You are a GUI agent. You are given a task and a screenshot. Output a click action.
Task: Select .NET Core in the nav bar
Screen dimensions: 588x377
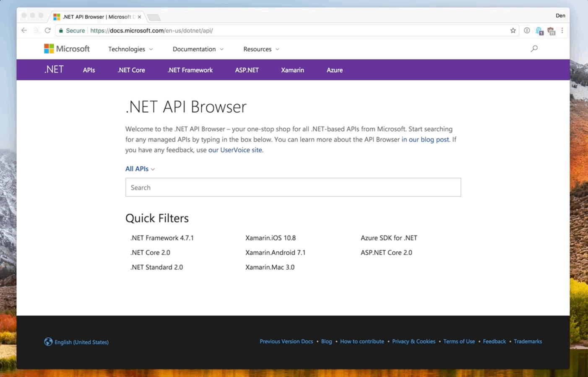click(x=131, y=70)
